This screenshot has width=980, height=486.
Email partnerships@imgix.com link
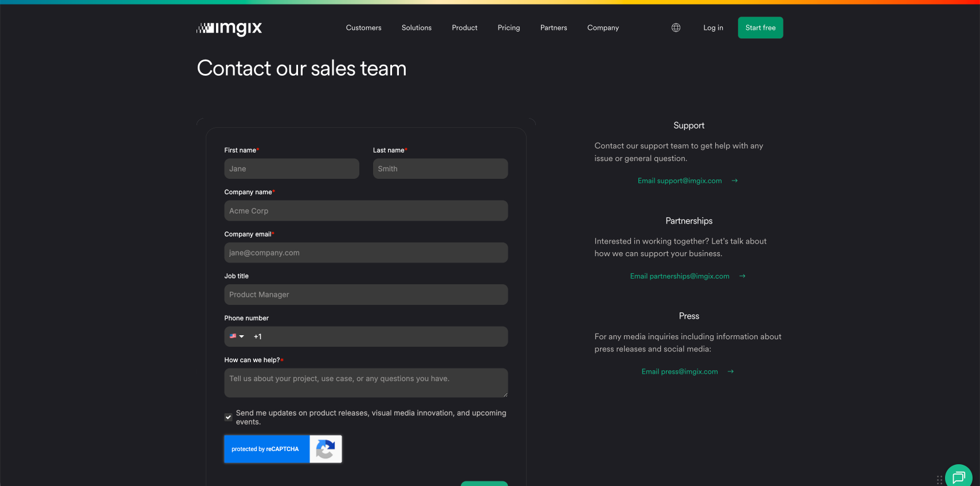[680, 276]
